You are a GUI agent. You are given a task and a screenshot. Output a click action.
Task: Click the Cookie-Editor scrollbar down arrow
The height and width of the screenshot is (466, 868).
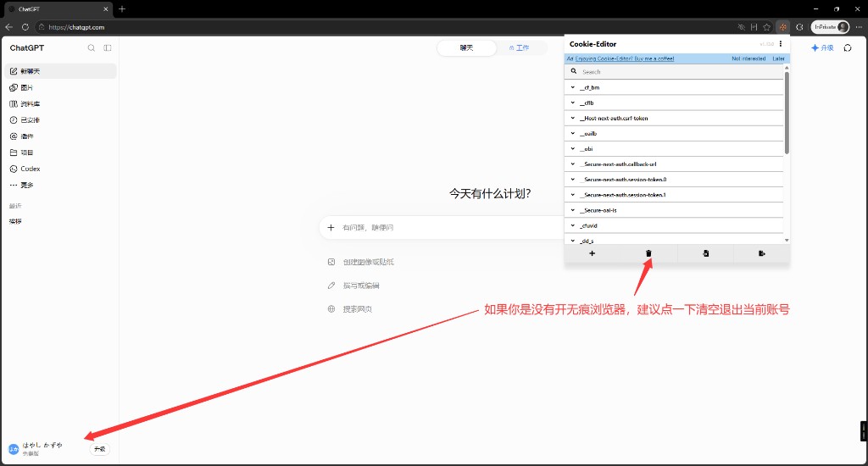pos(787,240)
